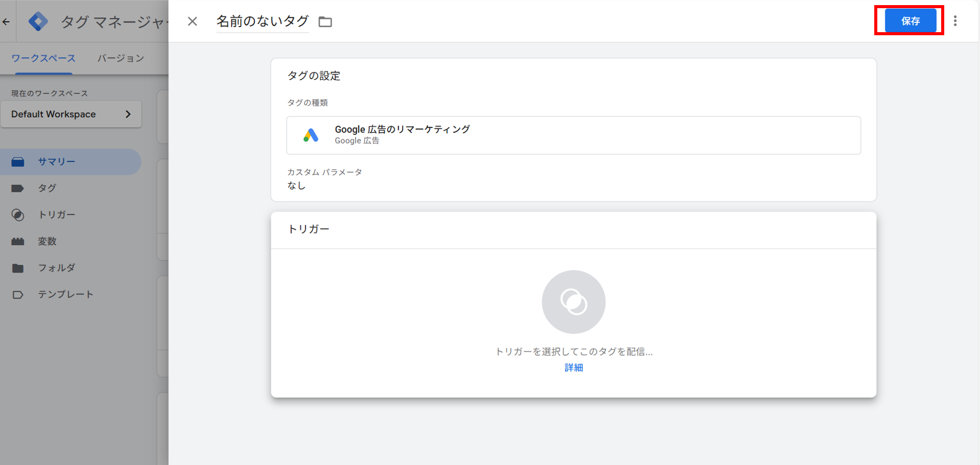Close the tag editor with X icon

click(192, 21)
